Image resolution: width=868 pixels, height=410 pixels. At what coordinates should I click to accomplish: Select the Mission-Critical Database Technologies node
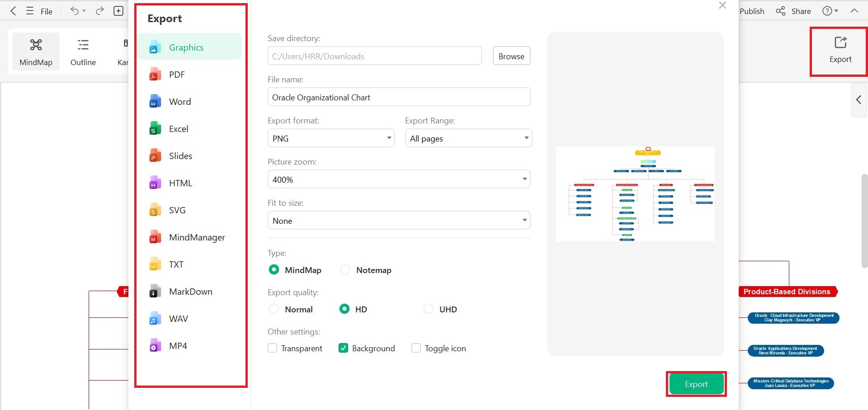791,383
